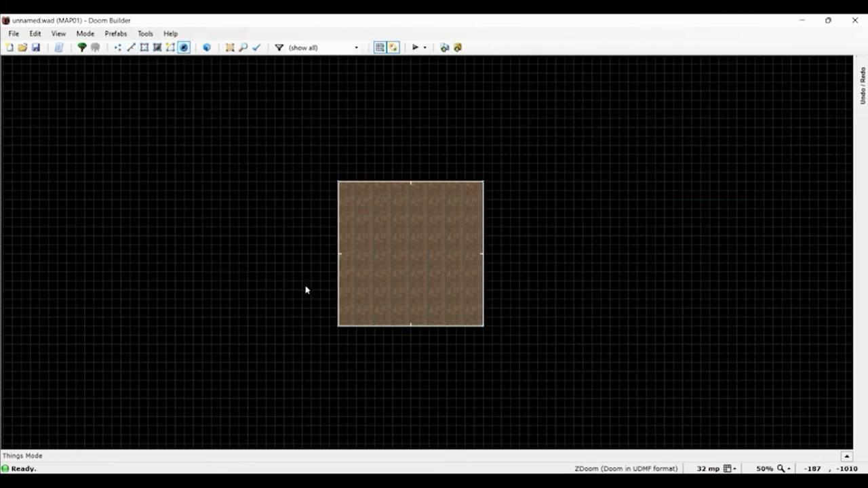
Task: Save the map with floppy disk icon
Action: pos(36,47)
